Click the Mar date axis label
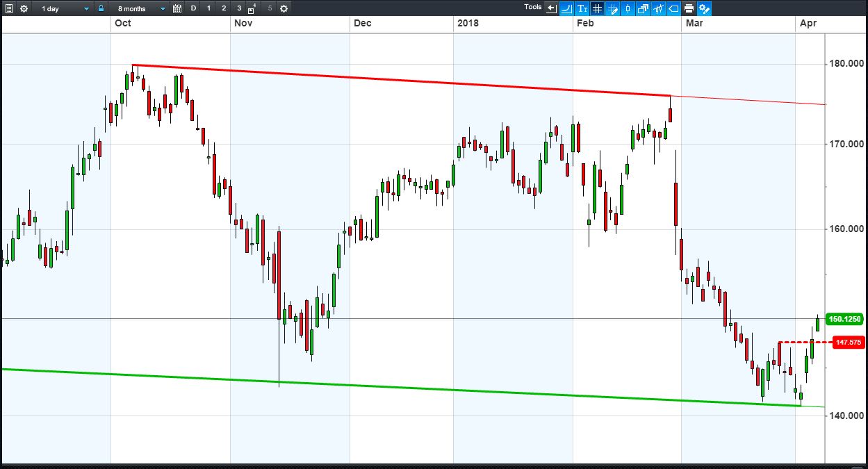 pos(694,24)
